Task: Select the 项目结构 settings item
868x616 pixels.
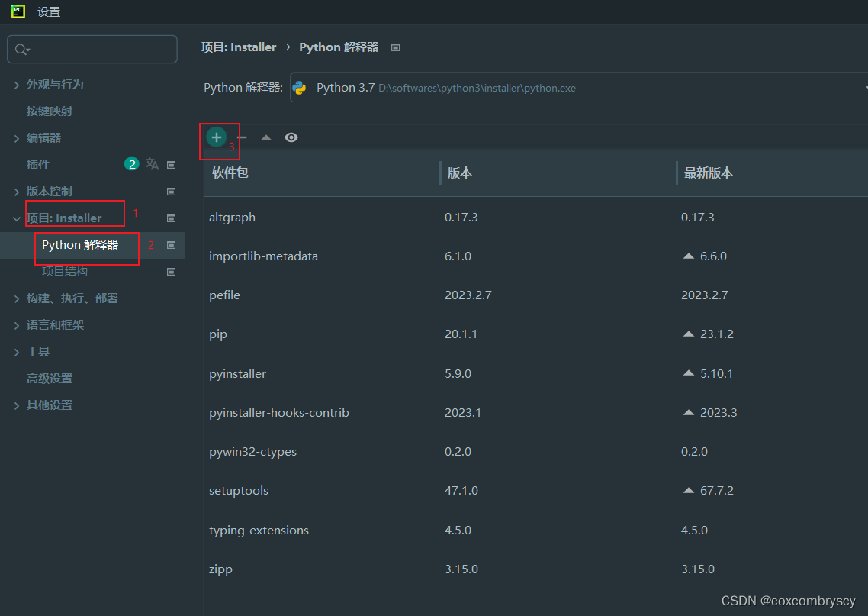Action: click(65, 272)
